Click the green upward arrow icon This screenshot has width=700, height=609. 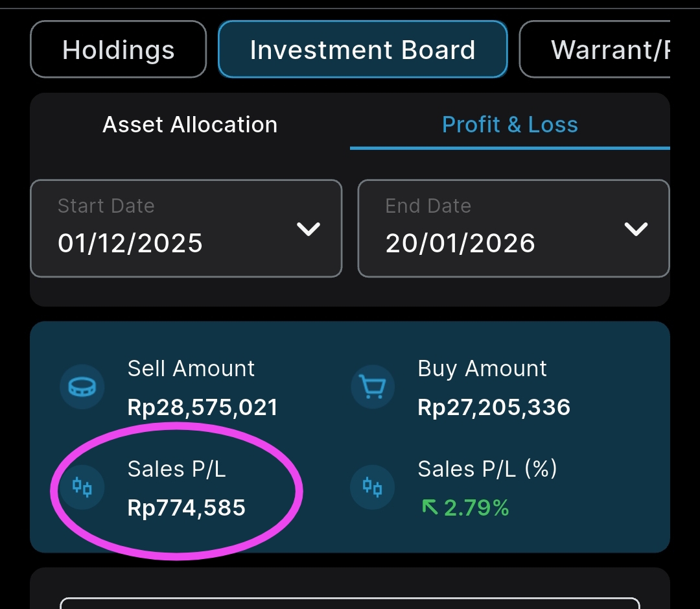430,507
